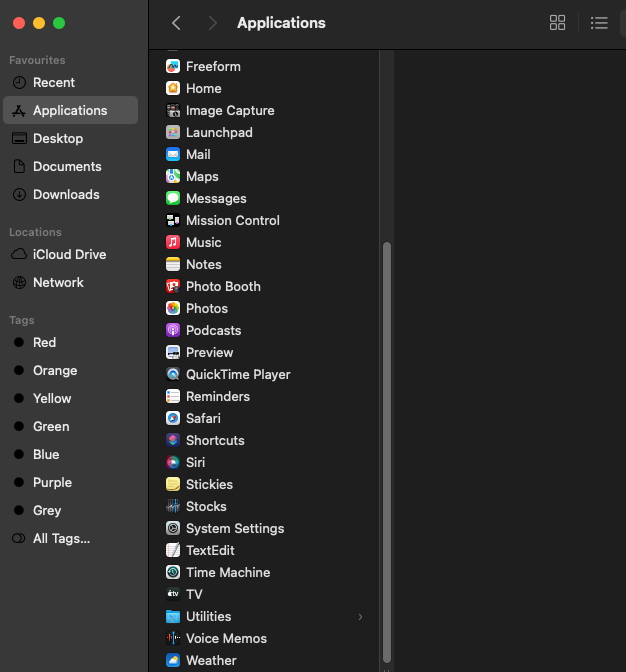The image size is (626, 672).
Task: Select the Stocks app icon
Action: point(173,507)
